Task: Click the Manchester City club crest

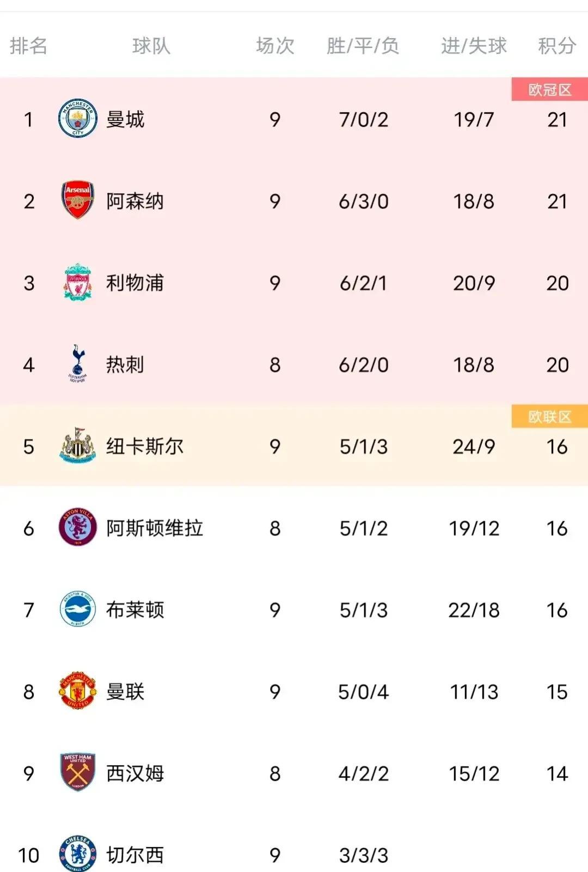Action: (x=77, y=118)
